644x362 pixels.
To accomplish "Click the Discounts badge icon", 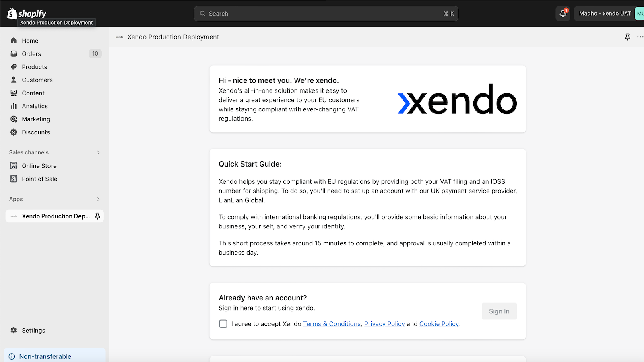I will [14, 132].
